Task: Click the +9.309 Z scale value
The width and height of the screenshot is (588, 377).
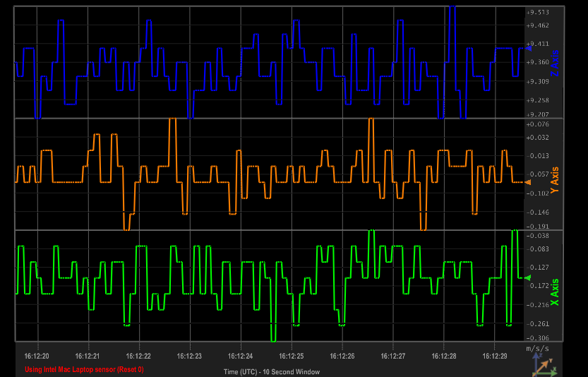Action: (x=538, y=81)
